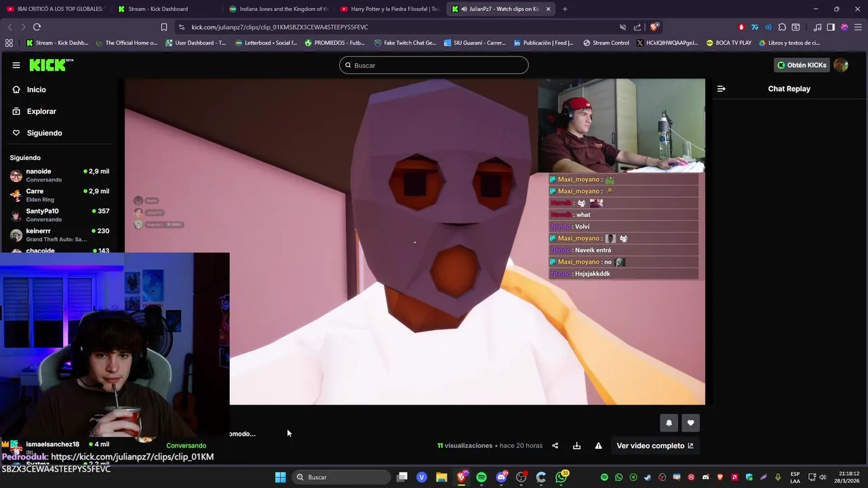Open Carre's followed channel

[60, 195]
